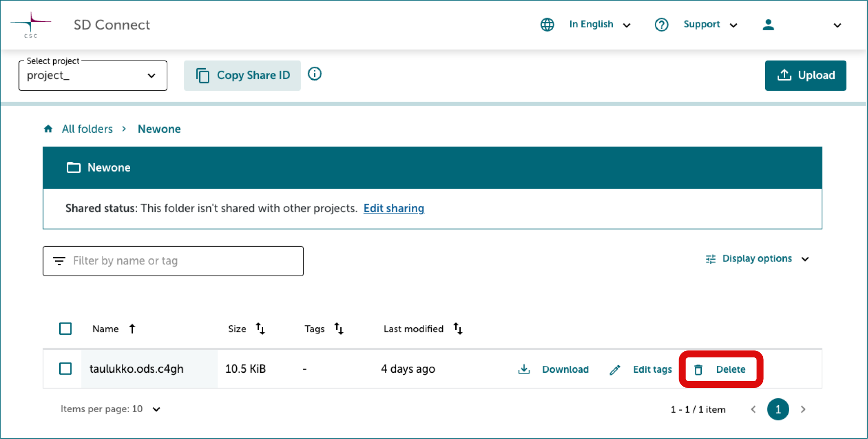
Task: Click the Copy Share ID button
Action: point(242,76)
